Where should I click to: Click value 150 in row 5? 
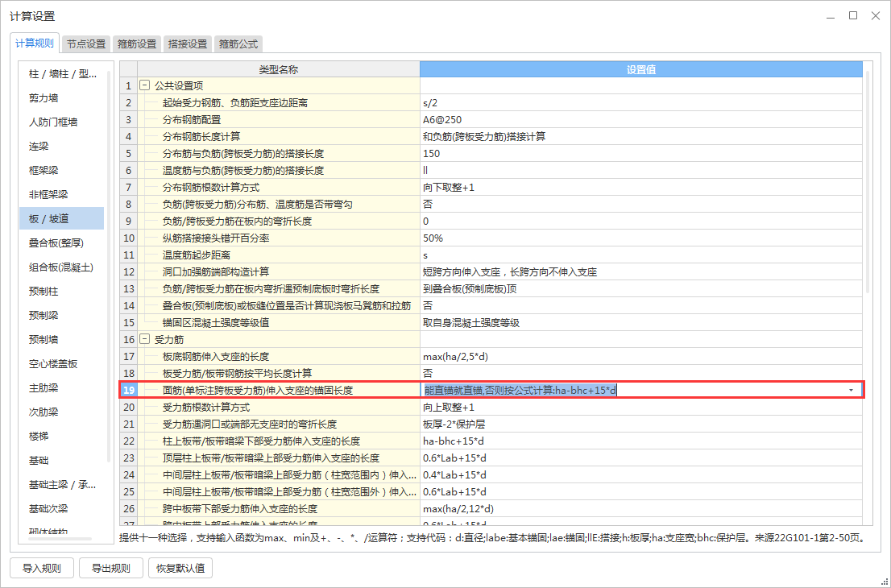[x=641, y=153]
